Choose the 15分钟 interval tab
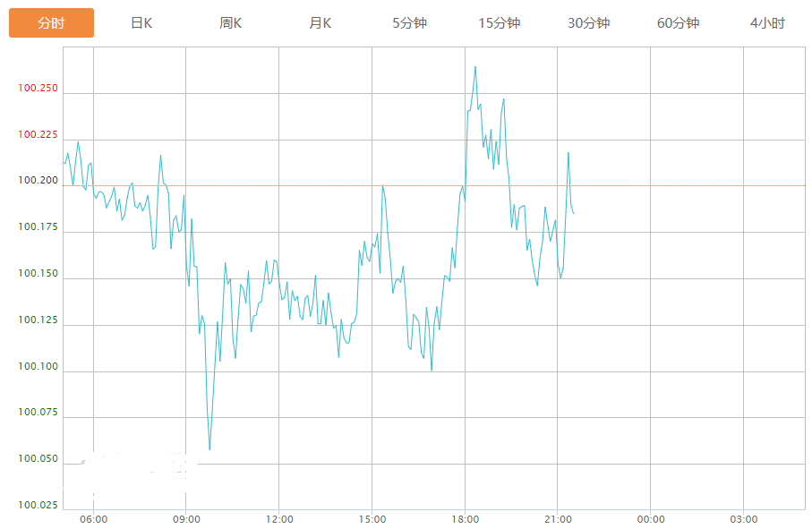The image size is (812, 529). [500, 23]
